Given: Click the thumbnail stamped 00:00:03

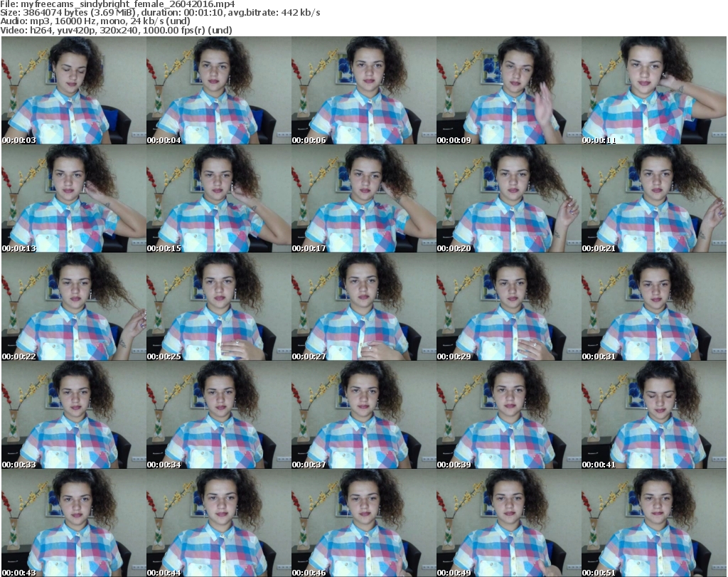Looking at the screenshot, I should [74, 90].
